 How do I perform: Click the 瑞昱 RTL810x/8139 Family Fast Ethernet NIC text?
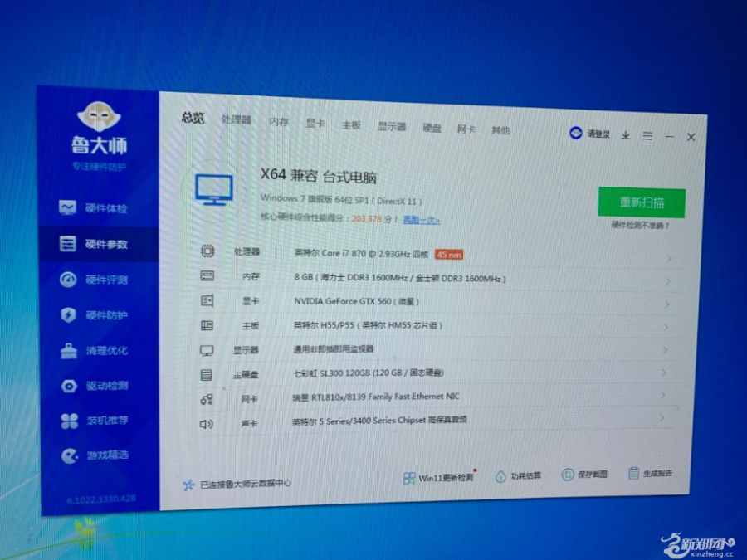pos(376,397)
